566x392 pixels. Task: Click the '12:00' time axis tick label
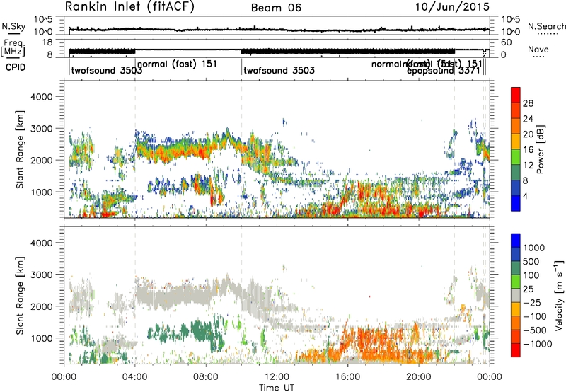pos(277,377)
